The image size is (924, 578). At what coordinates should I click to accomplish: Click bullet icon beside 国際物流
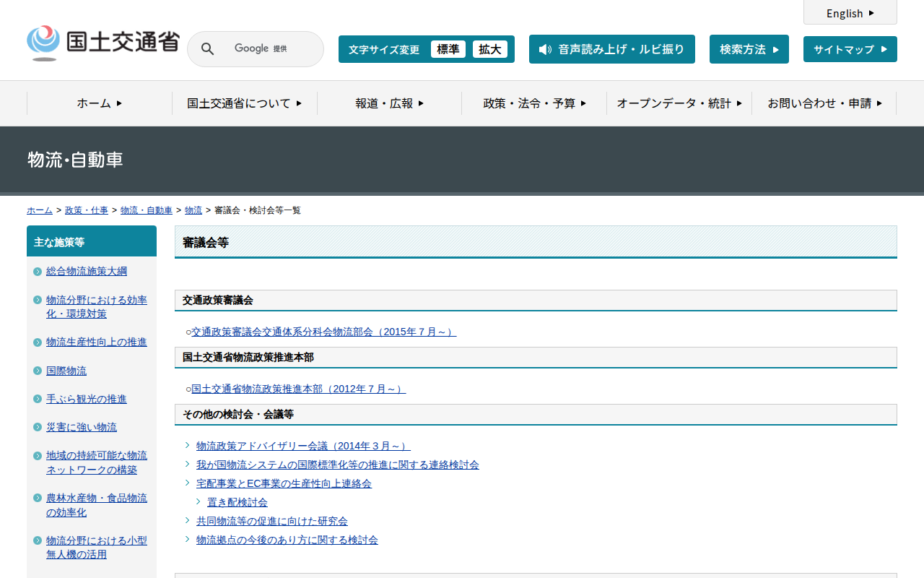click(38, 371)
